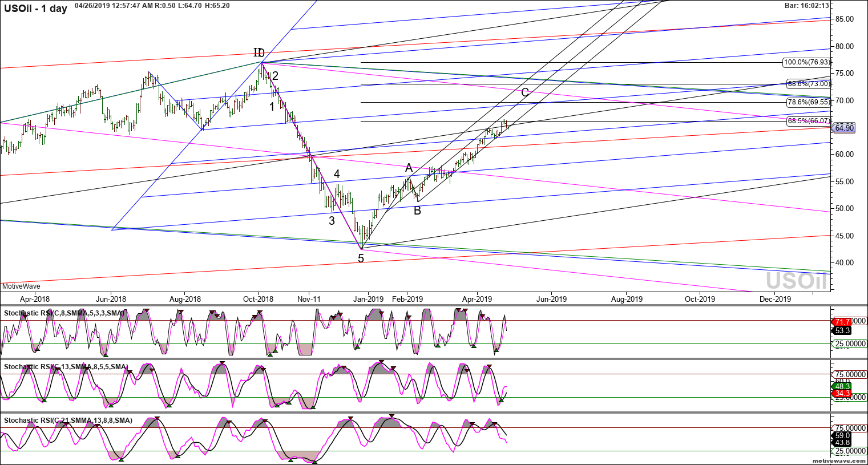Select Elliott wave label C
The height and width of the screenshot is (465, 868).
(525, 92)
